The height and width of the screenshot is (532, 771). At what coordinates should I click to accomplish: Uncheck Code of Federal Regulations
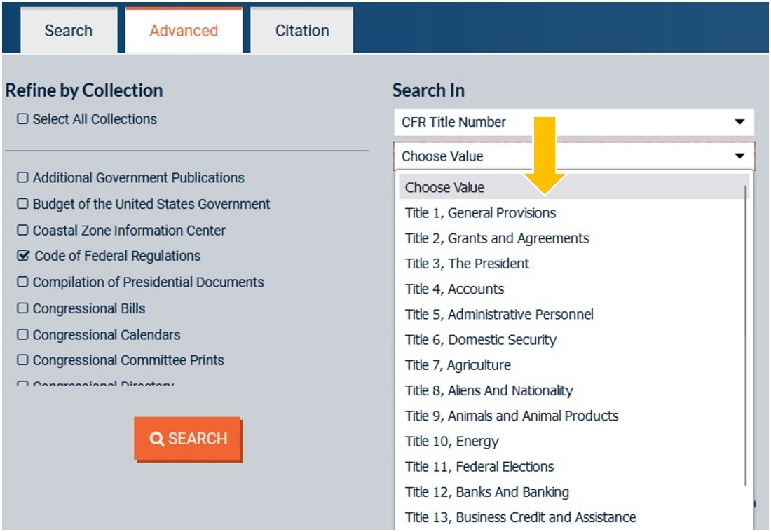[25, 256]
